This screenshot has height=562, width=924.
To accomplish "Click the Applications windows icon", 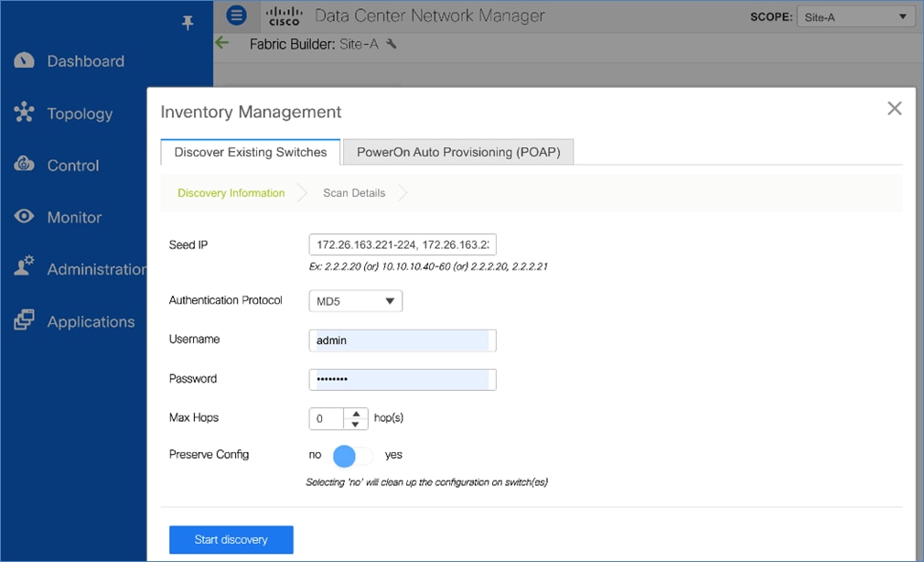I will tap(24, 319).
